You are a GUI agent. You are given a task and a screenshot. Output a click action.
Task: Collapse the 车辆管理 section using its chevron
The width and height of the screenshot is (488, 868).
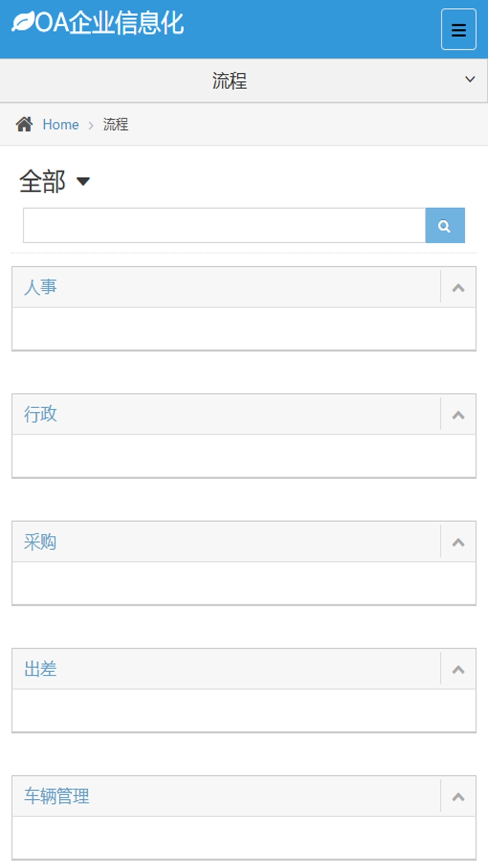pos(458,797)
